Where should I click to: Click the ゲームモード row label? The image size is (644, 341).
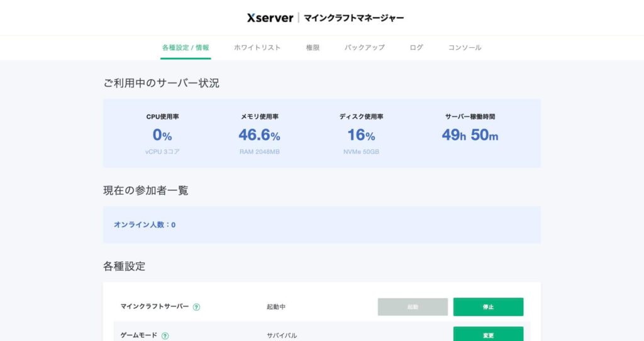(x=138, y=335)
